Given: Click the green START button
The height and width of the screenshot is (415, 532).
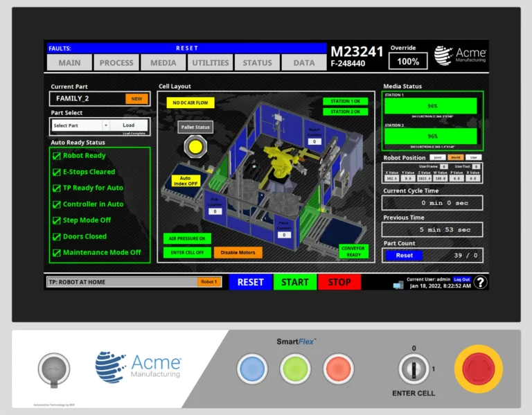Looking at the screenshot, I should (295, 282).
